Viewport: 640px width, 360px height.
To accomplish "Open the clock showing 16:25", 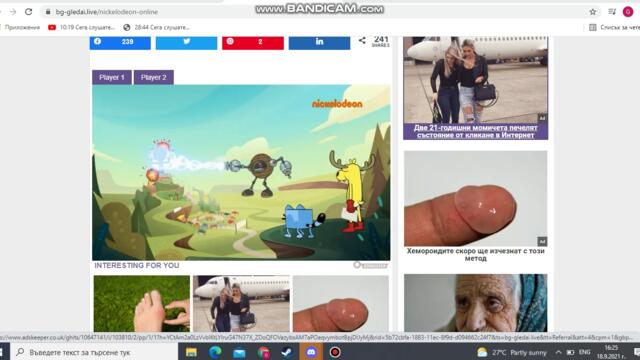I will [611, 352].
